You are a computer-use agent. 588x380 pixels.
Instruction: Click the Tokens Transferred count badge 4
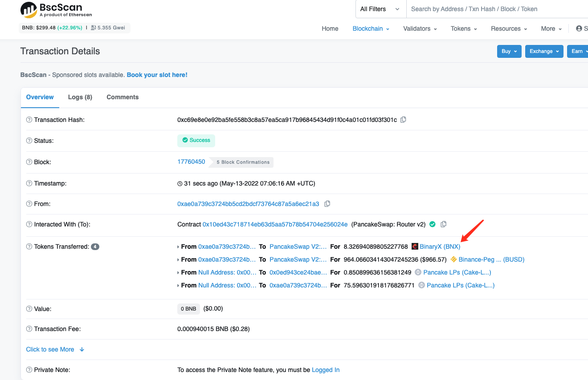coord(95,247)
